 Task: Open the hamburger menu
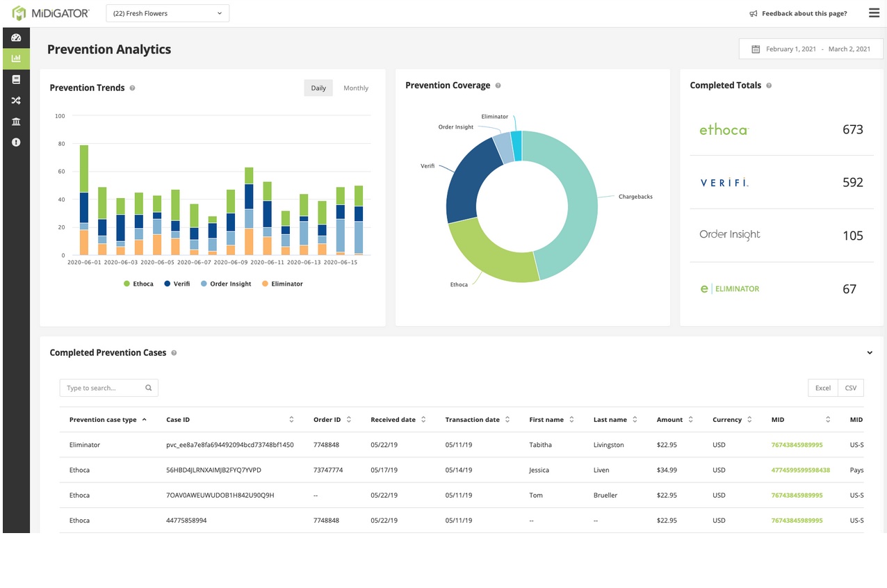tap(874, 13)
